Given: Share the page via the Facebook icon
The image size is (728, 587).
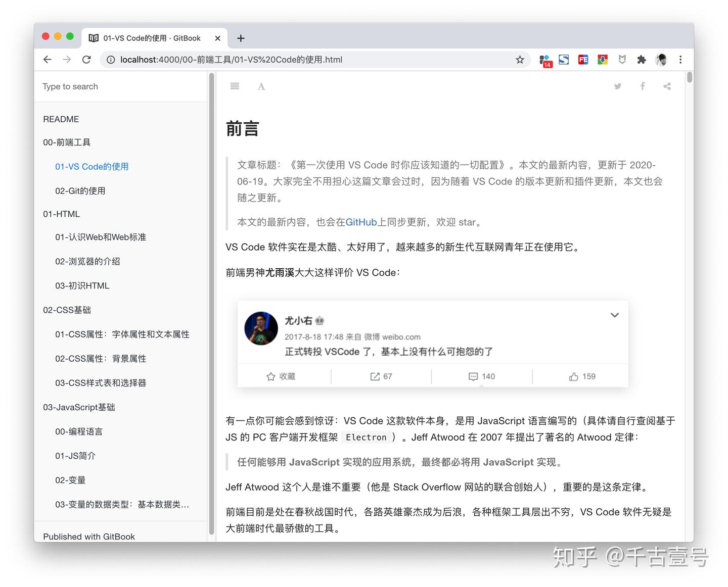Looking at the screenshot, I should [642, 86].
